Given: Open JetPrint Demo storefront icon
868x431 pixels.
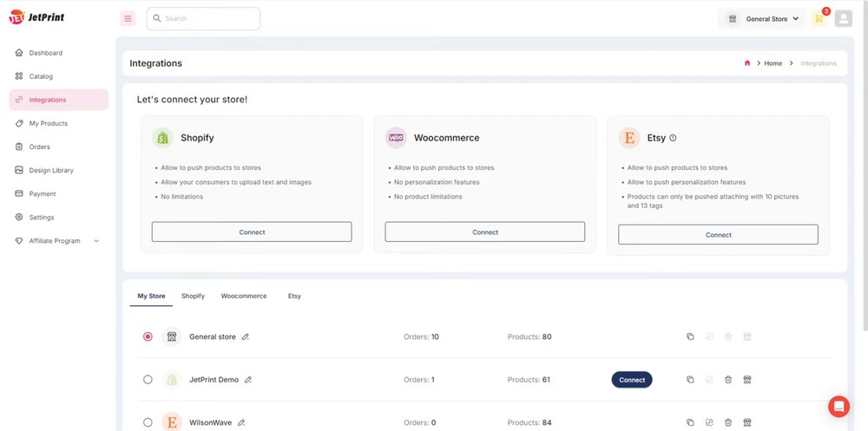Looking at the screenshot, I should pos(746,380).
